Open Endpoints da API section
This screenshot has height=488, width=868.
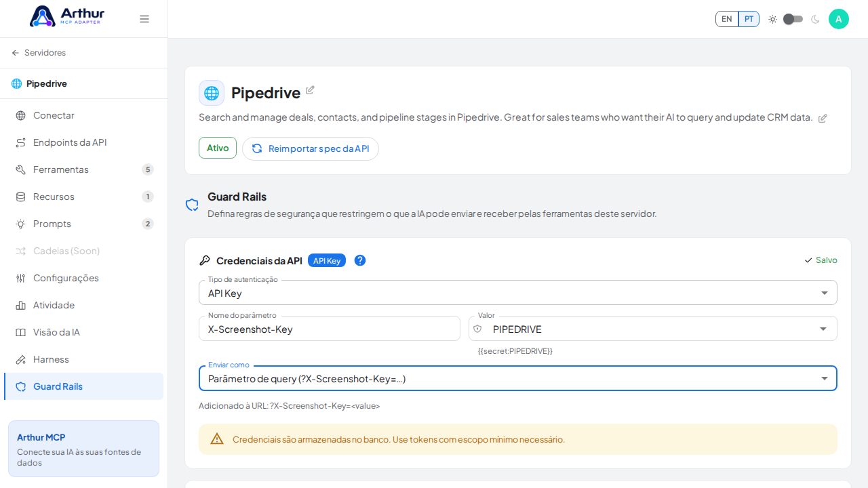83,142
